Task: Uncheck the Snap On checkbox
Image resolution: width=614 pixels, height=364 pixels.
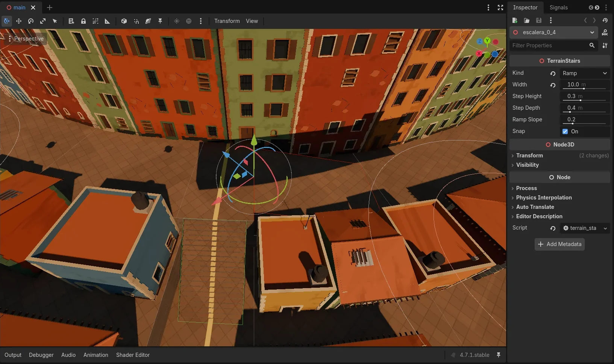Action: tap(565, 131)
